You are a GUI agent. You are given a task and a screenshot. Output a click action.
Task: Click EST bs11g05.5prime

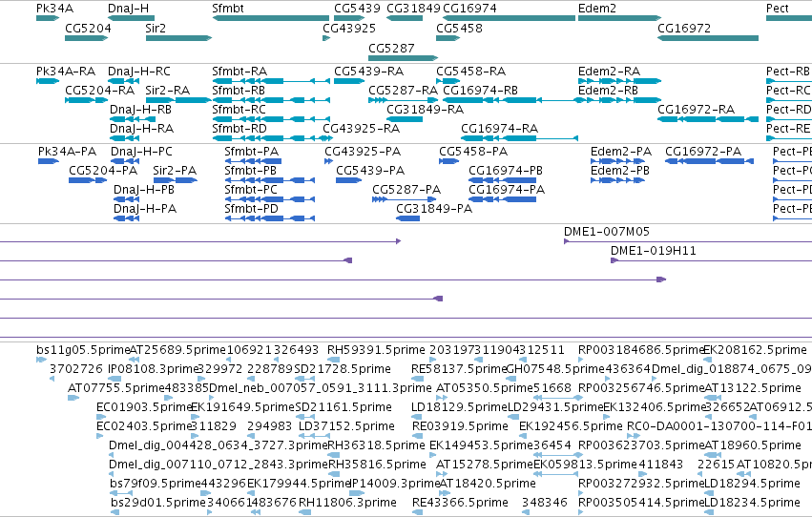(x=41, y=360)
